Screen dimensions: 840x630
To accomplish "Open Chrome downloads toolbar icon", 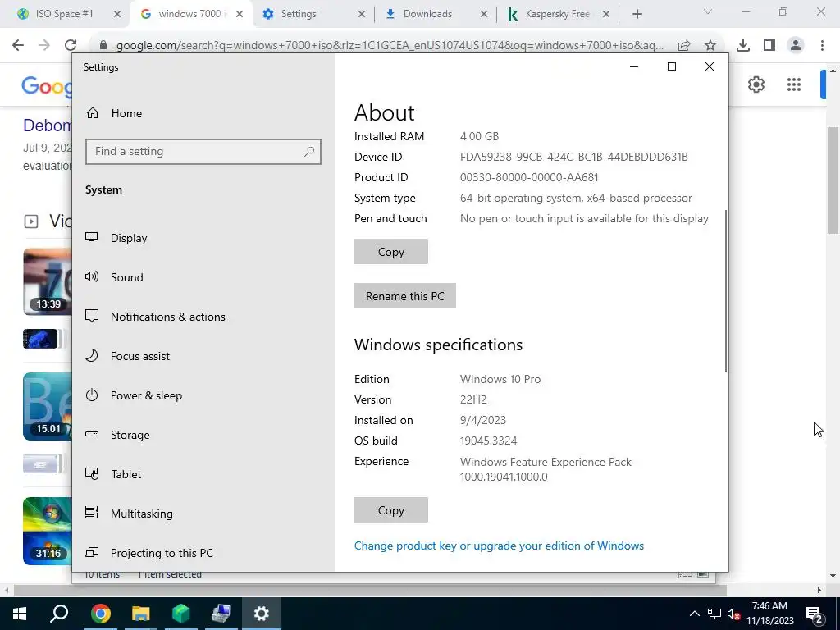I will [743, 45].
